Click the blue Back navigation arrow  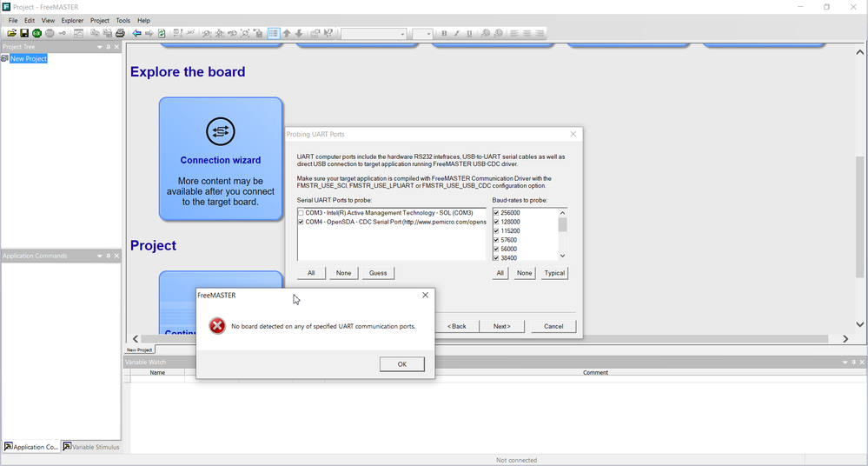[x=136, y=33]
